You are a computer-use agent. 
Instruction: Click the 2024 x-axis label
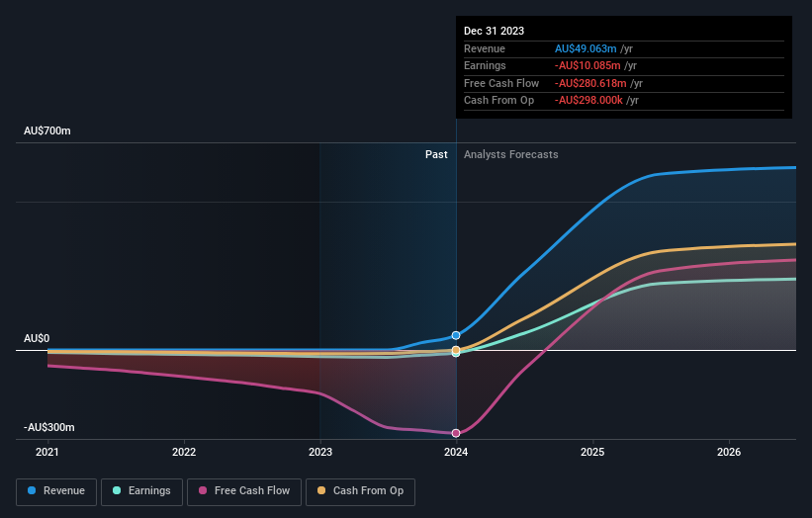point(456,453)
